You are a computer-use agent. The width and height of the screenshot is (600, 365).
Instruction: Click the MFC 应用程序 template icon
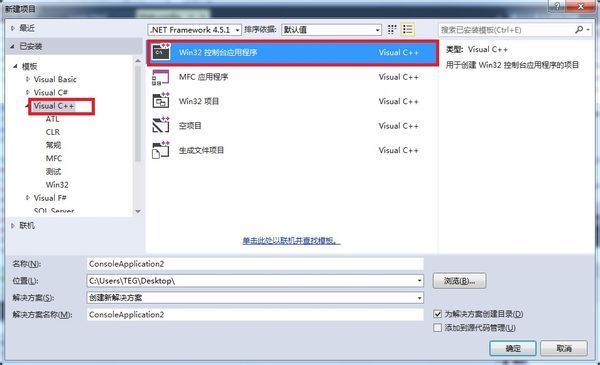click(x=161, y=77)
